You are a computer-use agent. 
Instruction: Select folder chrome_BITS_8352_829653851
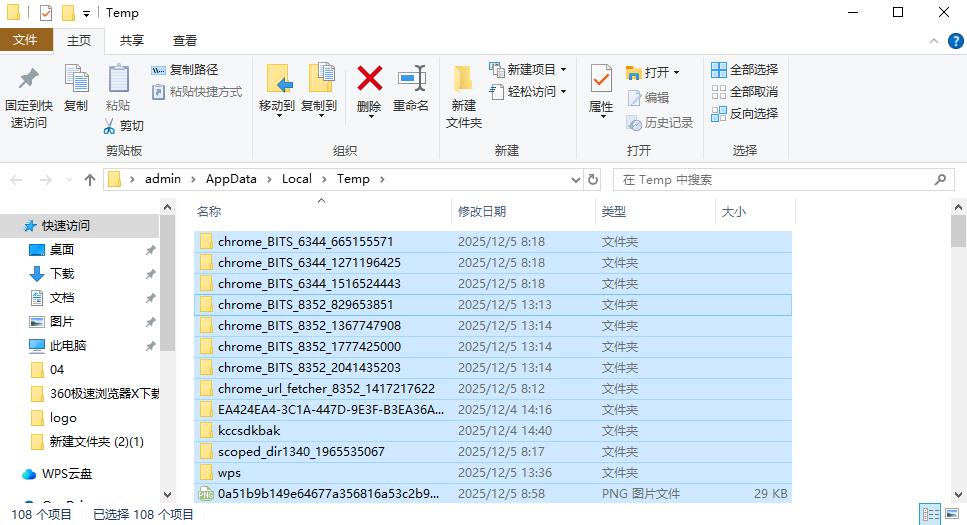tap(493, 305)
